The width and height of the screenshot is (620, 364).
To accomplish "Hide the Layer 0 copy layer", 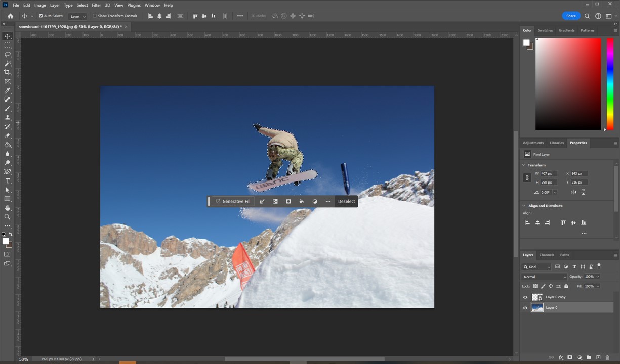I will pyautogui.click(x=525, y=297).
